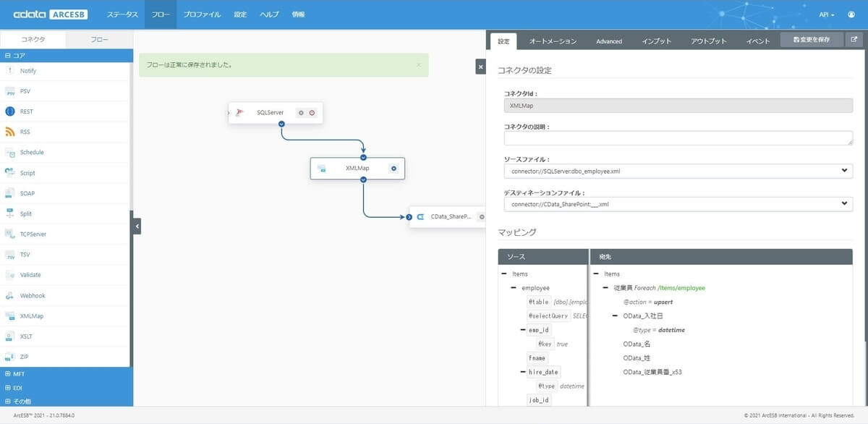The width and height of the screenshot is (868, 424).
Task: Click CData_SharePoint node input connection dot
Action: tap(409, 216)
